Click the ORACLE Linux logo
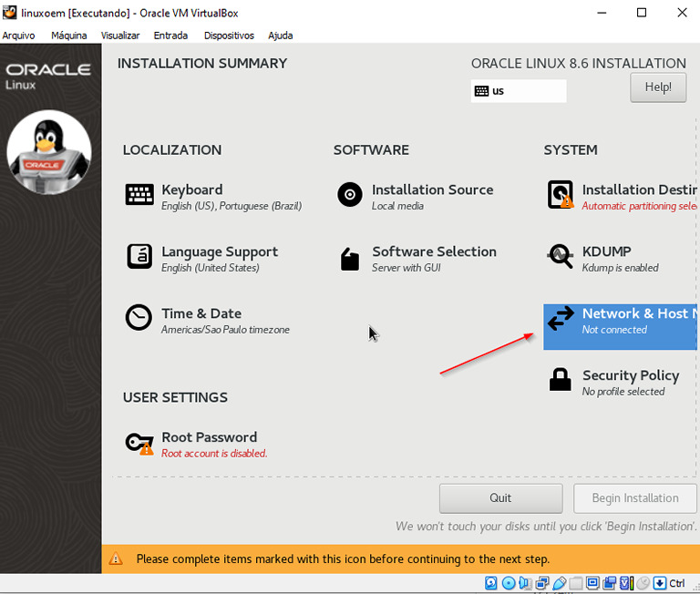 coord(48,77)
